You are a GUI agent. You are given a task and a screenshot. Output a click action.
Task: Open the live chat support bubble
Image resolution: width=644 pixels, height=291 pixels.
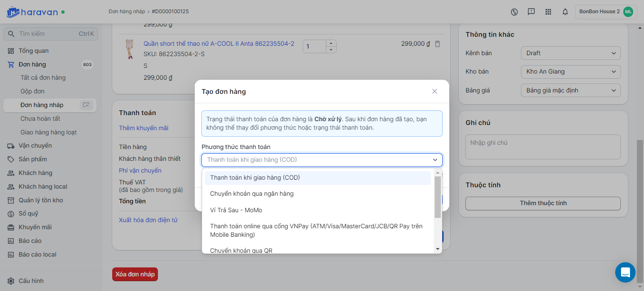pos(625,272)
